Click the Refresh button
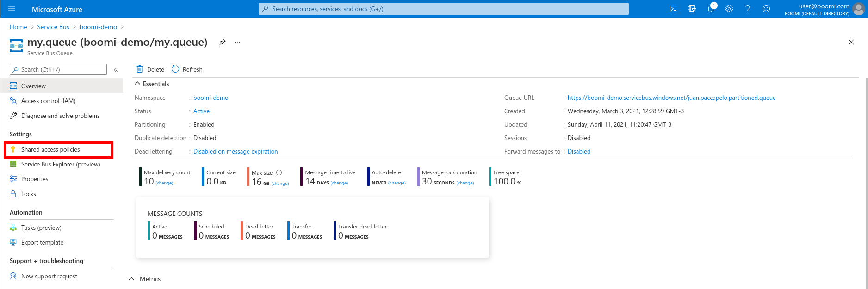This screenshot has height=289, width=868. pyautogui.click(x=187, y=69)
